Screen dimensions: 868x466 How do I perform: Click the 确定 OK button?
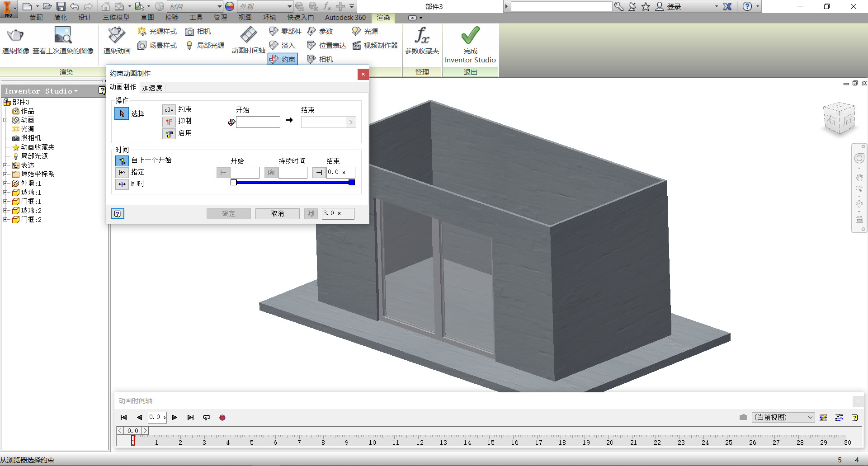pos(229,213)
